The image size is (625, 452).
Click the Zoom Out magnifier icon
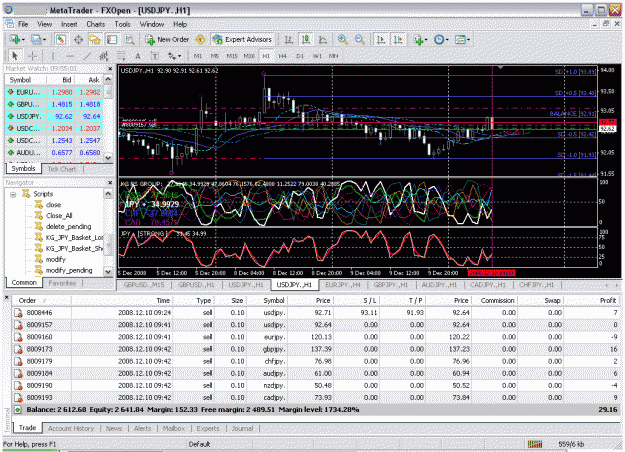point(360,39)
